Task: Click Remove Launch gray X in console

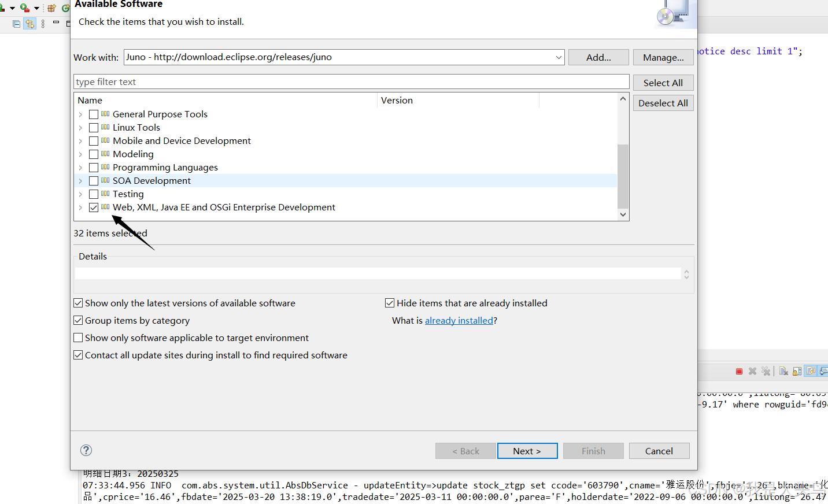Action: [x=752, y=371]
